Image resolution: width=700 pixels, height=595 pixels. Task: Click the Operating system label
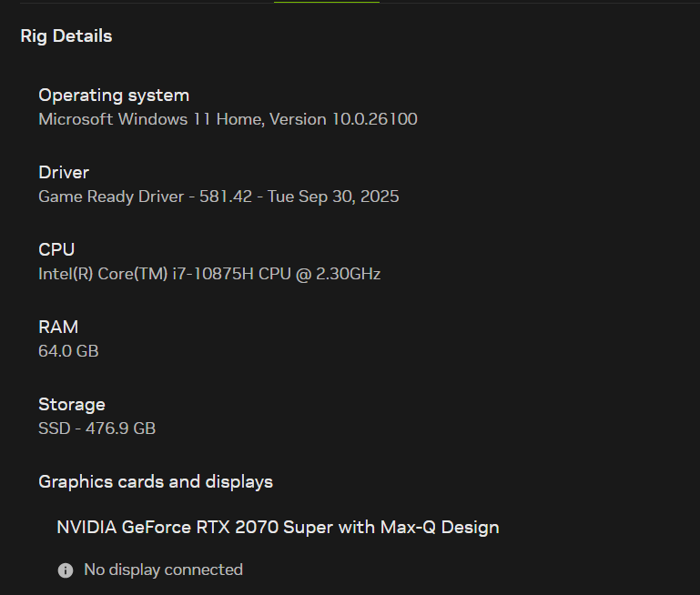[114, 96]
